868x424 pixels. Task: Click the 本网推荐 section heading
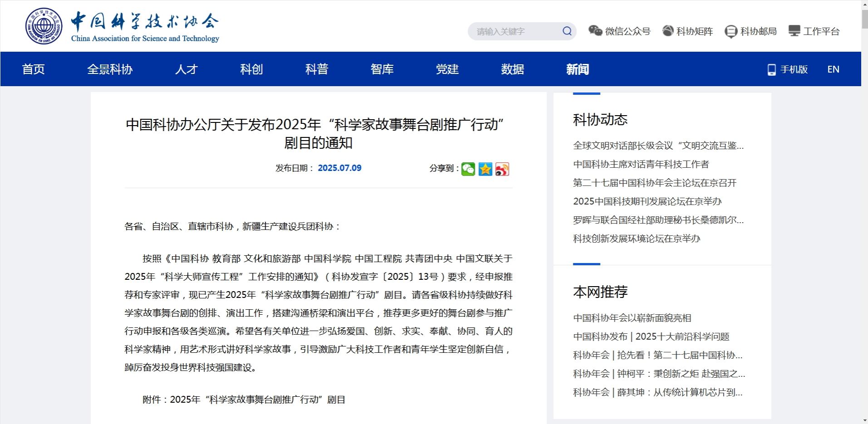(x=600, y=292)
